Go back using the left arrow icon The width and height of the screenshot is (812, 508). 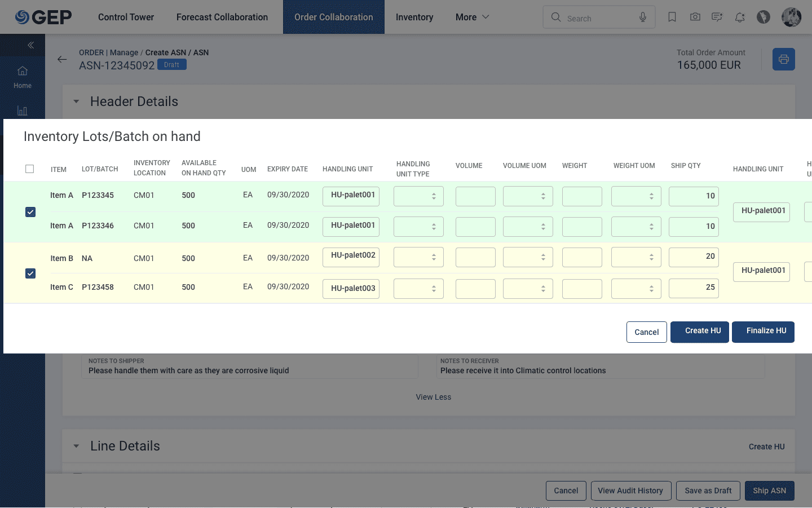(x=62, y=59)
